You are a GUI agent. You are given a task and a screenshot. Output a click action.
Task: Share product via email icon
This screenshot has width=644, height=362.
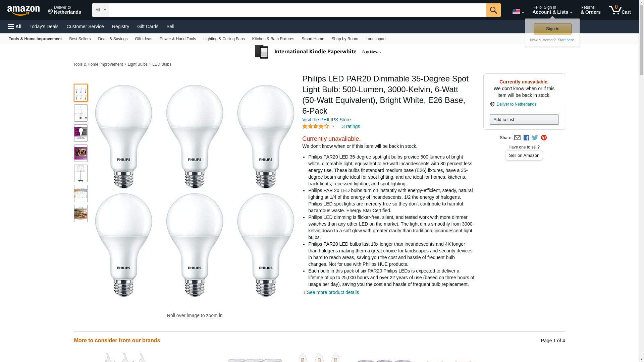517,138
